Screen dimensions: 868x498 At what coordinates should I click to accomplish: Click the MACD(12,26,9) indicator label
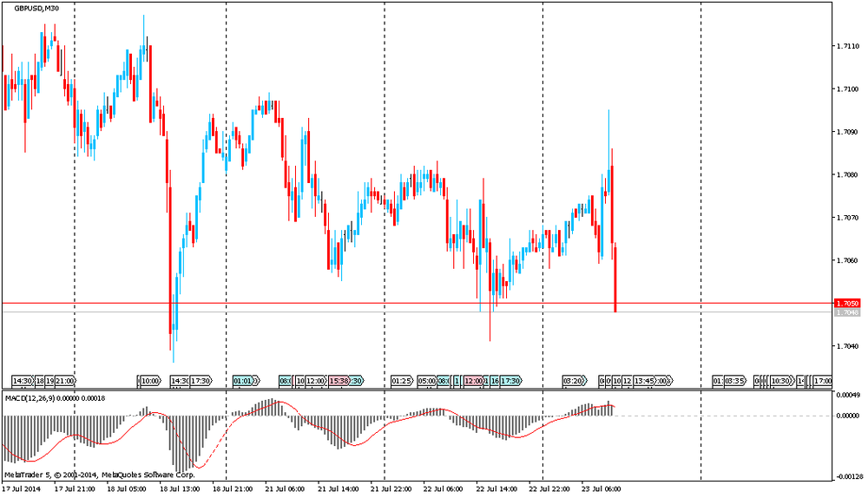click(33, 398)
